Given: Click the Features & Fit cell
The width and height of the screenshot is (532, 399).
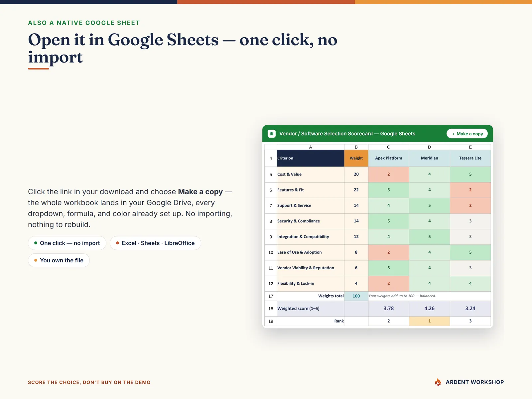Looking at the screenshot, I should (x=311, y=190).
